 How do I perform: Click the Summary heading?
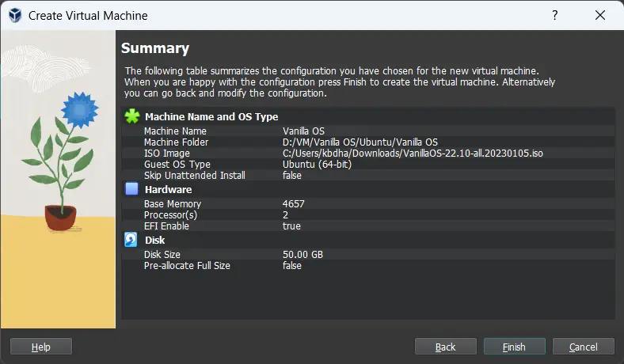pos(154,48)
